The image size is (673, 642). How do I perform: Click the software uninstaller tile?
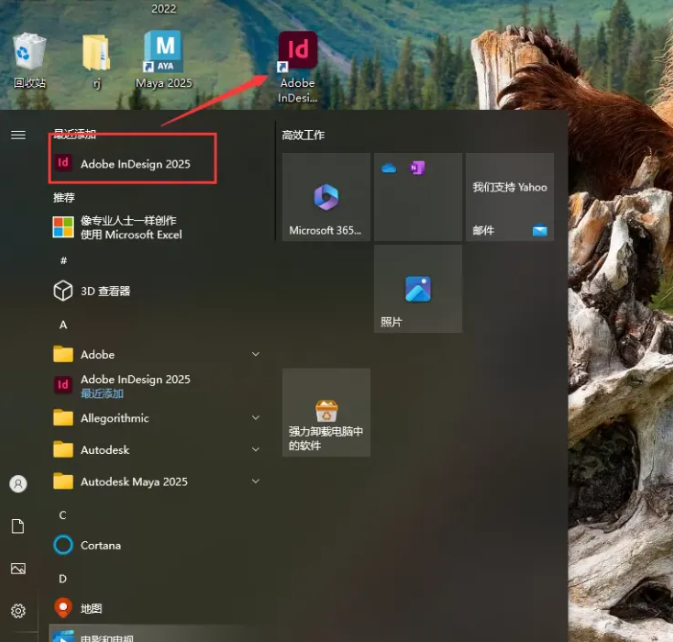tap(326, 412)
